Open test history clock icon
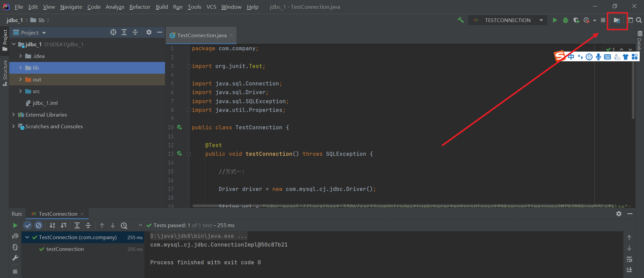This screenshot has width=644, height=278. click(124, 225)
